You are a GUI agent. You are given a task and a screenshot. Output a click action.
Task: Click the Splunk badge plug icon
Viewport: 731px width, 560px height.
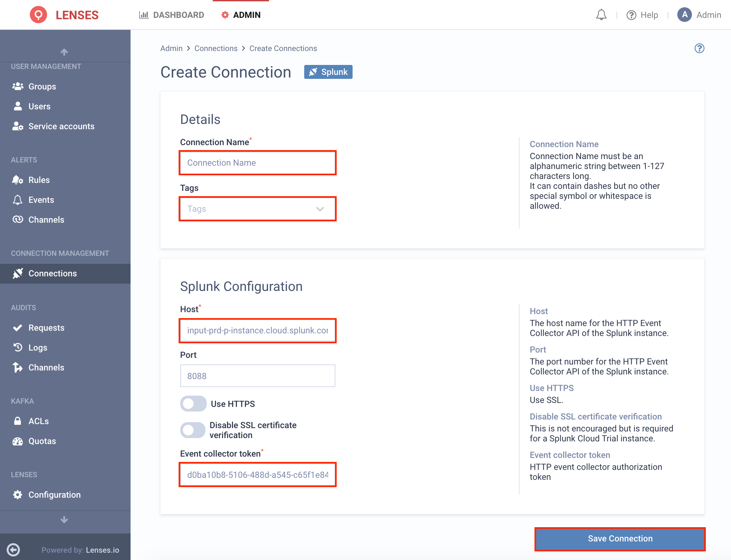(313, 72)
